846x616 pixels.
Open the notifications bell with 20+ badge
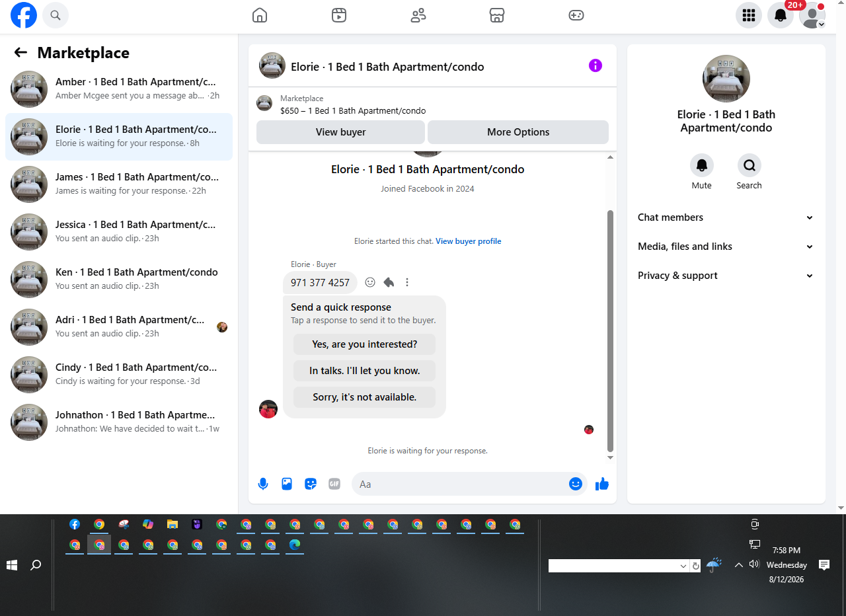[x=781, y=15]
